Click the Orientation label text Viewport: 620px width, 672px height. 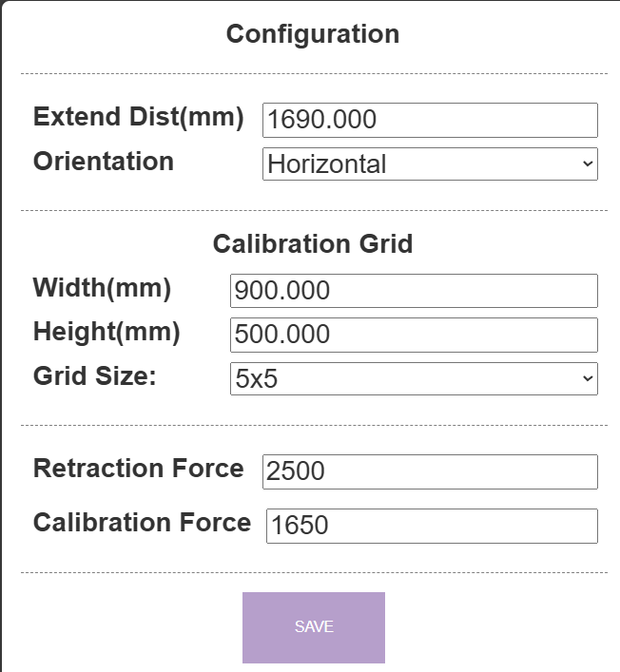(104, 162)
